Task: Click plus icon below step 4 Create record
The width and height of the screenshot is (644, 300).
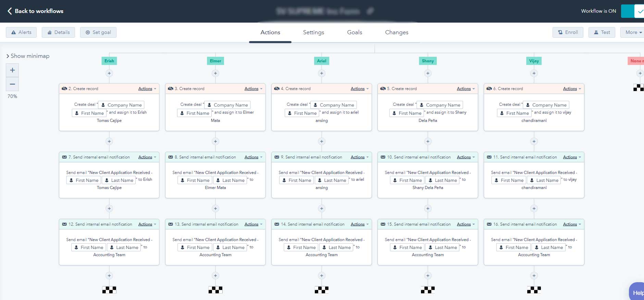Action: tap(322, 141)
